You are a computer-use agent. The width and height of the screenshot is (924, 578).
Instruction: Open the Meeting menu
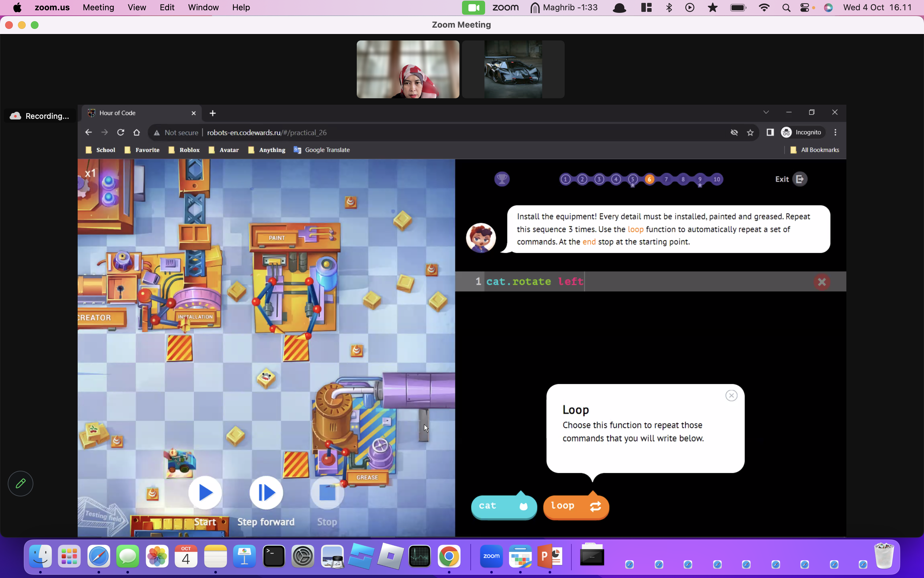click(98, 7)
